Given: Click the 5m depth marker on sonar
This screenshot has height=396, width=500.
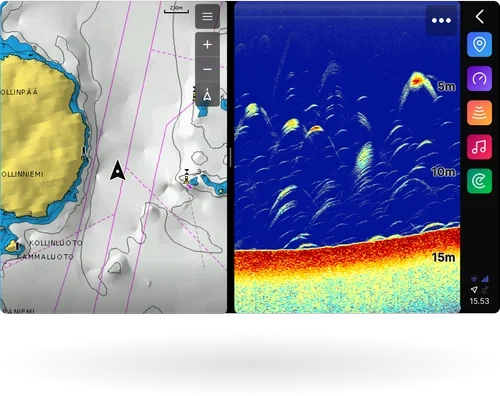Looking at the screenshot, I should pyautogui.click(x=446, y=87).
